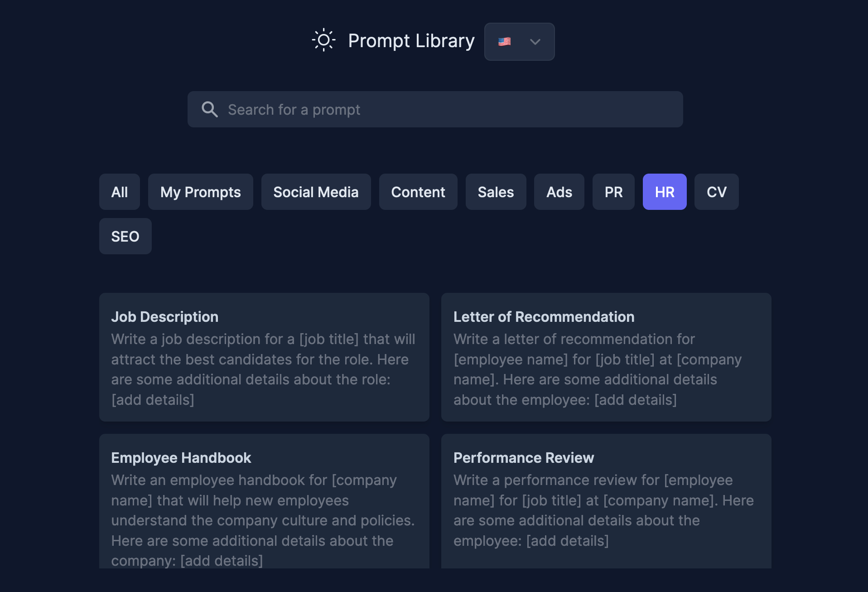Open the Job Description prompt card

(x=264, y=357)
